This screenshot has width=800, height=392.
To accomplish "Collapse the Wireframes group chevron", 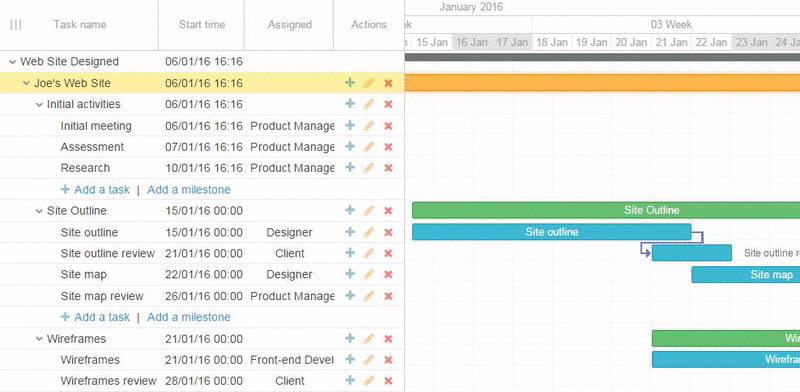I will click(x=39, y=339).
